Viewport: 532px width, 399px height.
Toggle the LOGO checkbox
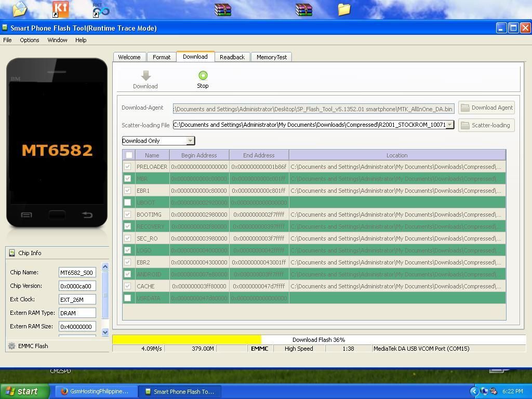tap(128, 250)
